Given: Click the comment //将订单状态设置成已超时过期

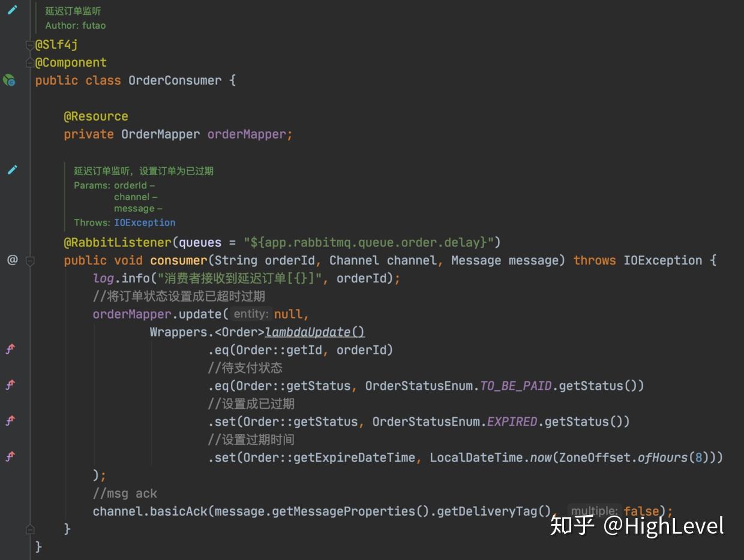Looking at the screenshot, I should click(179, 296).
